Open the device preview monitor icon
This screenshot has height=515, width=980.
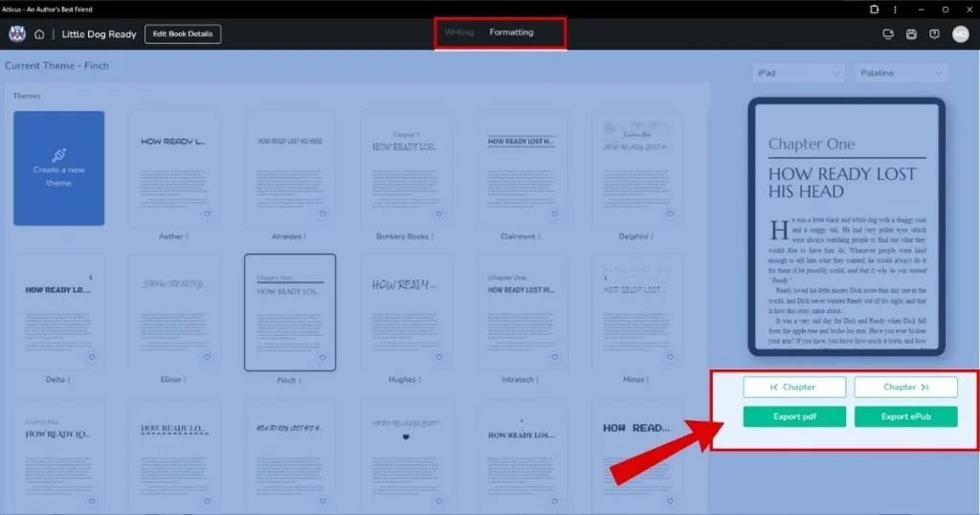(887, 34)
